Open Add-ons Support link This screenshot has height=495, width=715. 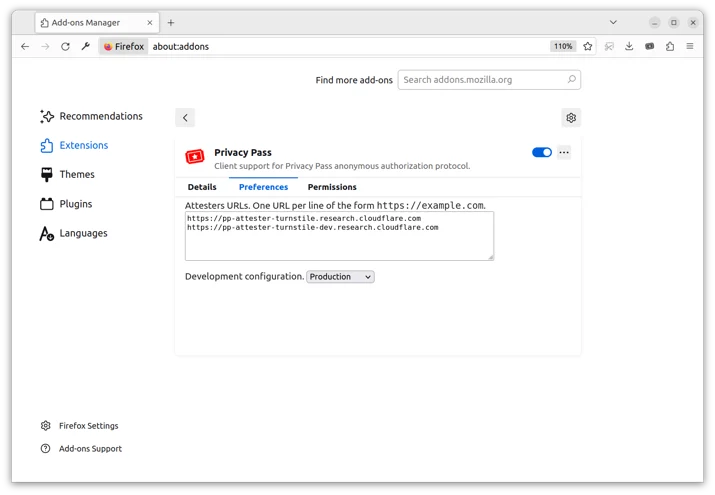81,449
